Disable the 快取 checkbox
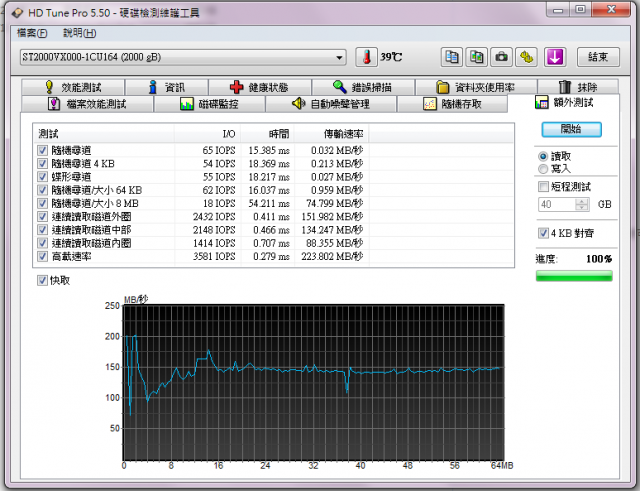 click(x=42, y=280)
